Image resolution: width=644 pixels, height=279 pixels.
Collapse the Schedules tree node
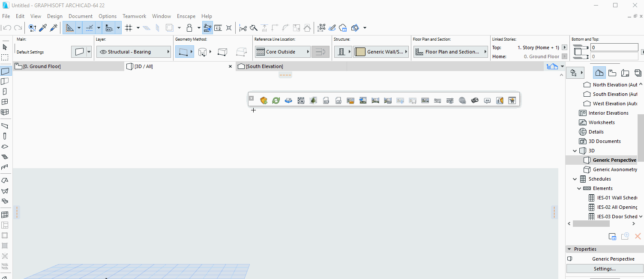(x=575, y=179)
